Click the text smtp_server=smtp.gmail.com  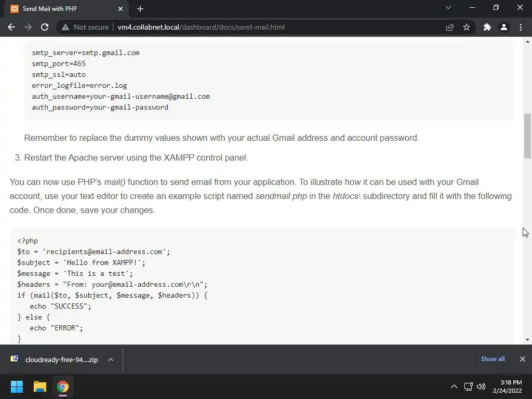click(86, 53)
